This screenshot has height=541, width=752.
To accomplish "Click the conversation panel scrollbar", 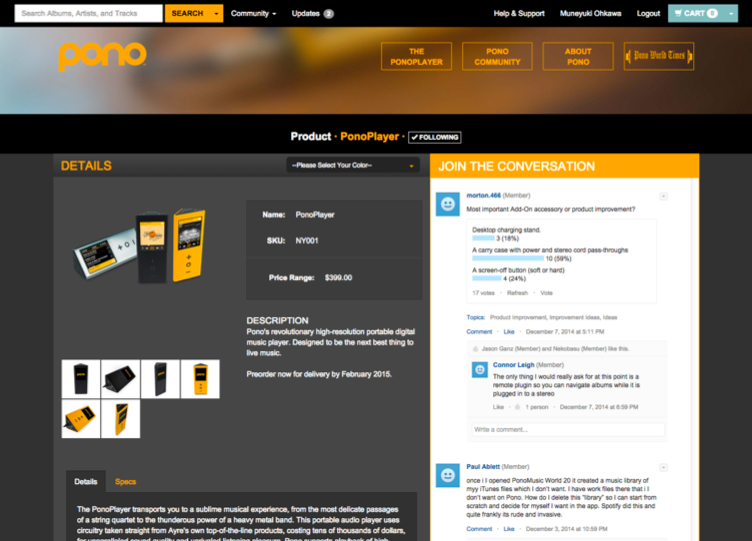I will tap(694, 360).
